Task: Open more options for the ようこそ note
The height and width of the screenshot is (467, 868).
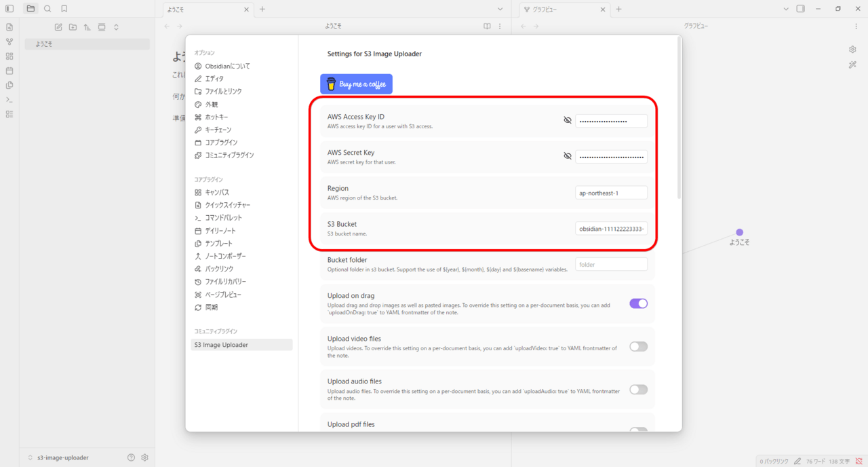Action: click(500, 26)
